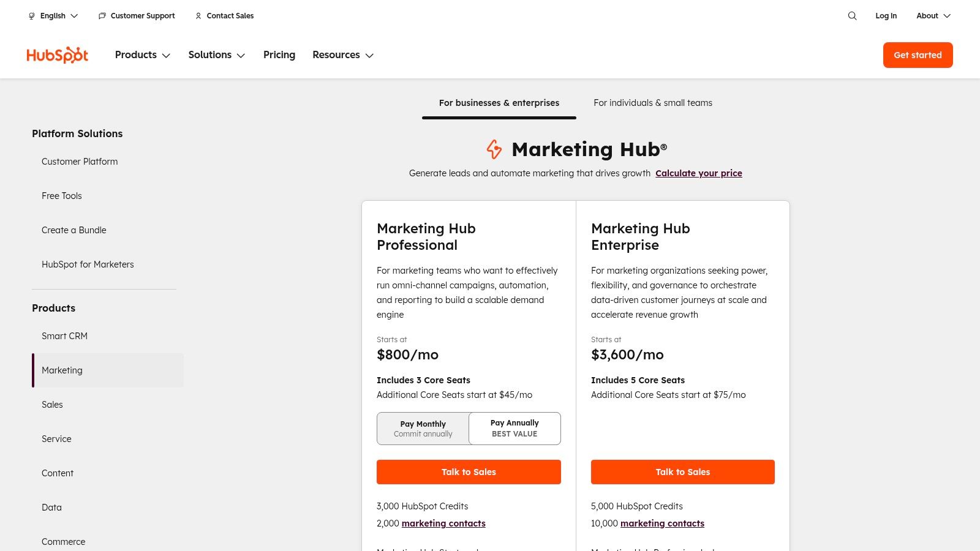Click the Customer Support chat bubble icon
Image resolution: width=980 pixels, height=551 pixels.
pyautogui.click(x=102, y=16)
